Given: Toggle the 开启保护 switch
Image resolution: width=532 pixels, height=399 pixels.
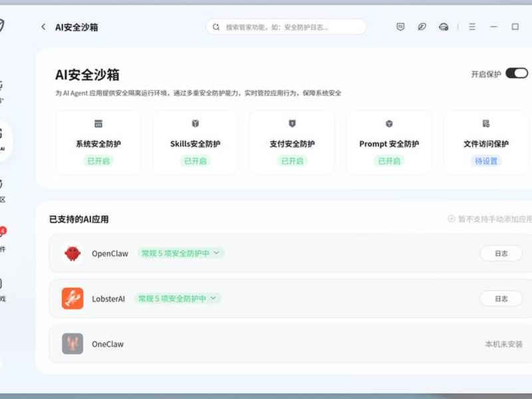Looking at the screenshot, I should point(517,73).
